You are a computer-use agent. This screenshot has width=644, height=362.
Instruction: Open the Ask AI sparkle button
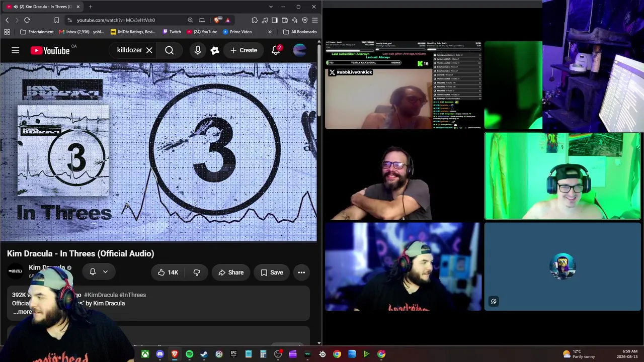(x=215, y=50)
